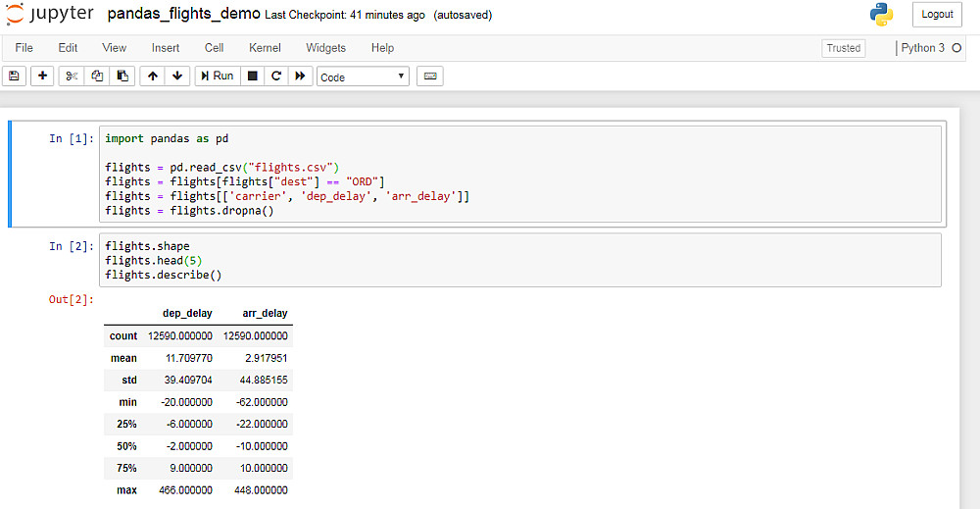980x509 pixels.
Task: Open the Insert menu
Action: 165,48
